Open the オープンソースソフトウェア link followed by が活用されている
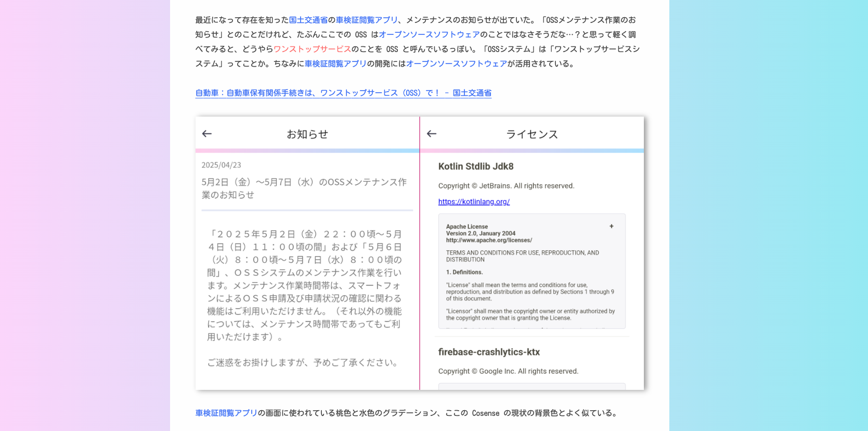Viewport: 868px width, 431px height. pos(457,64)
